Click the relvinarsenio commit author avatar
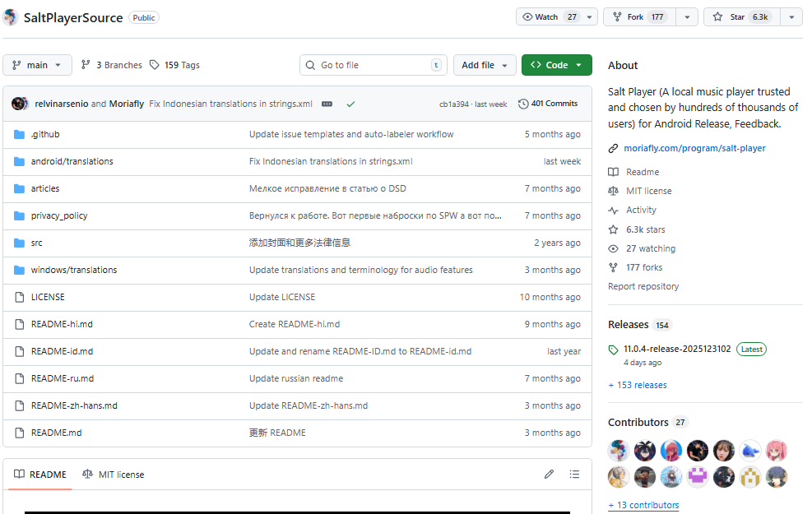 tap(18, 104)
